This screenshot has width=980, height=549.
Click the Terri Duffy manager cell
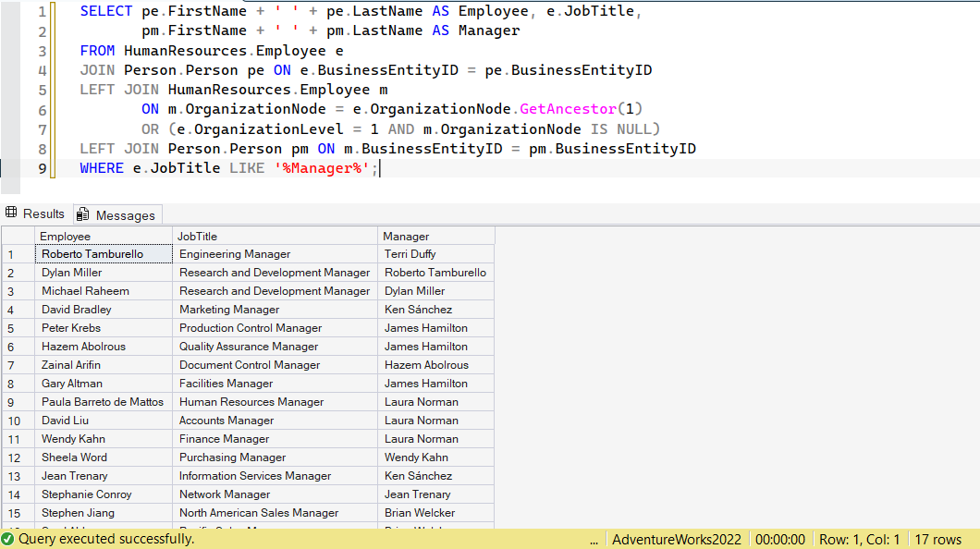(x=436, y=254)
